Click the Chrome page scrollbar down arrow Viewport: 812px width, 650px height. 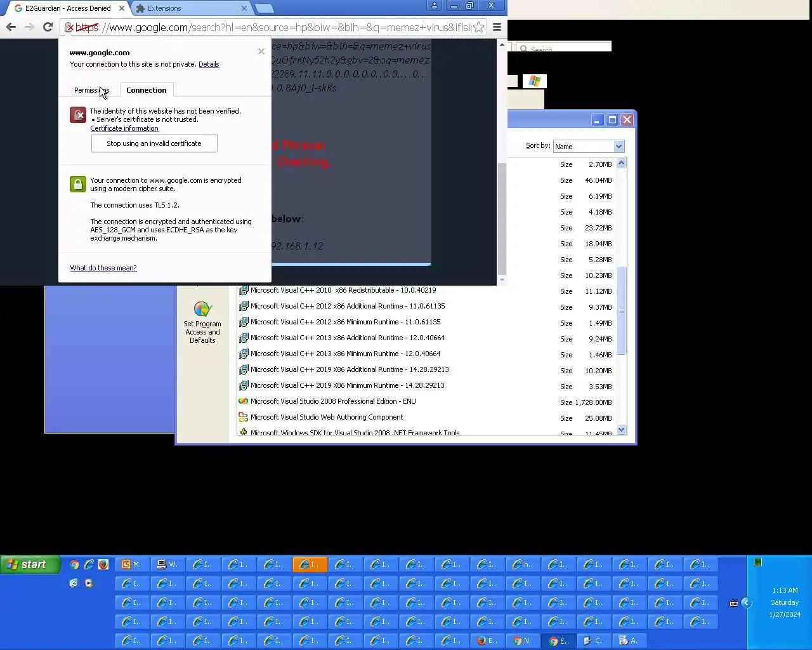point(502,280)
